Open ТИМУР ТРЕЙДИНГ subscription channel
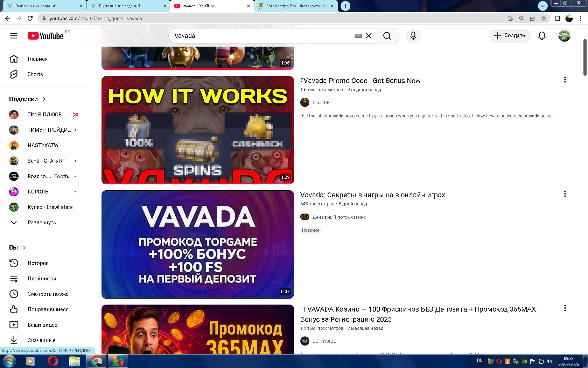Image resolution: width=588 pixels, height=368 pixels. (x=43, y=130)
